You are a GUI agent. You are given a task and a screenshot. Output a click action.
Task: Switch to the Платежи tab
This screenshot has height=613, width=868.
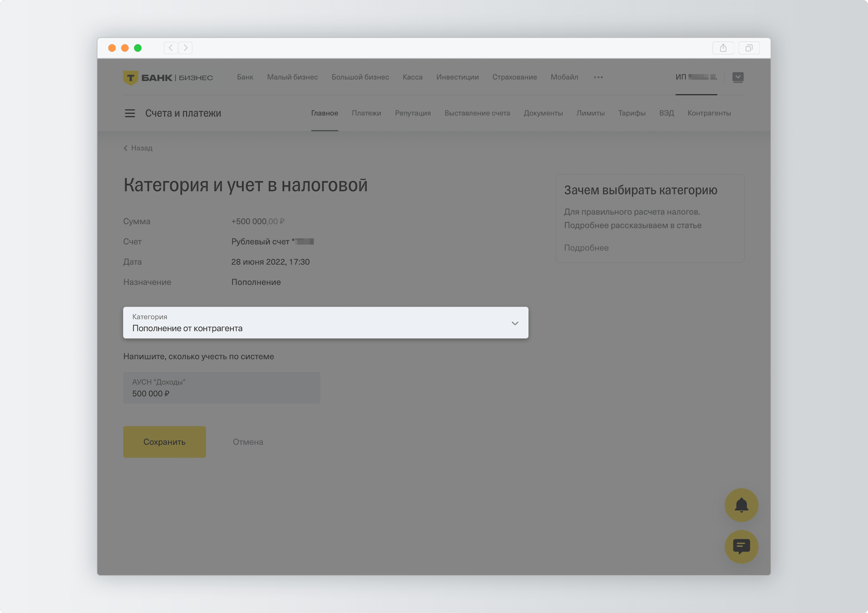pos(366,113)
